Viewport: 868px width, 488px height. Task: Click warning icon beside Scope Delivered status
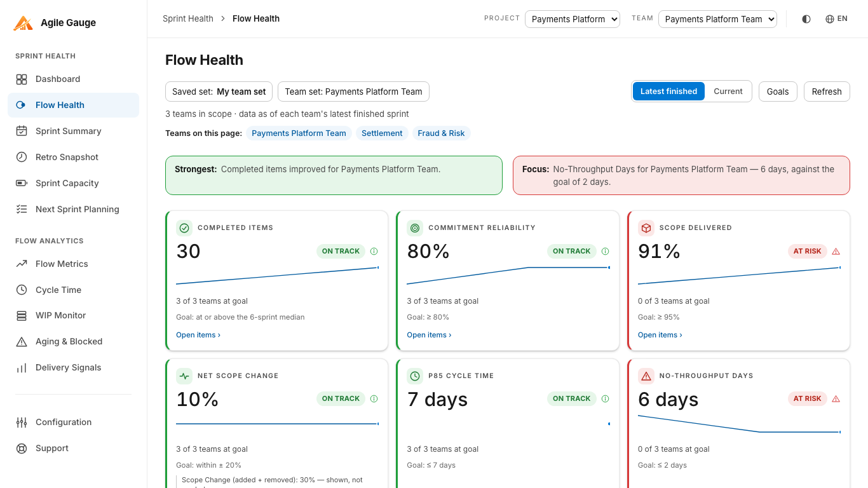pyautogui.click(x=836, y=251)
